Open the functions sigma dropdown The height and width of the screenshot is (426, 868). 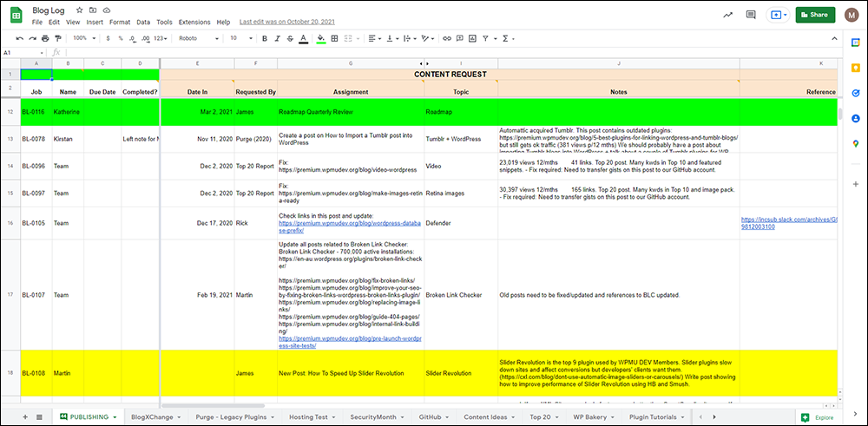tap(508, 39)
